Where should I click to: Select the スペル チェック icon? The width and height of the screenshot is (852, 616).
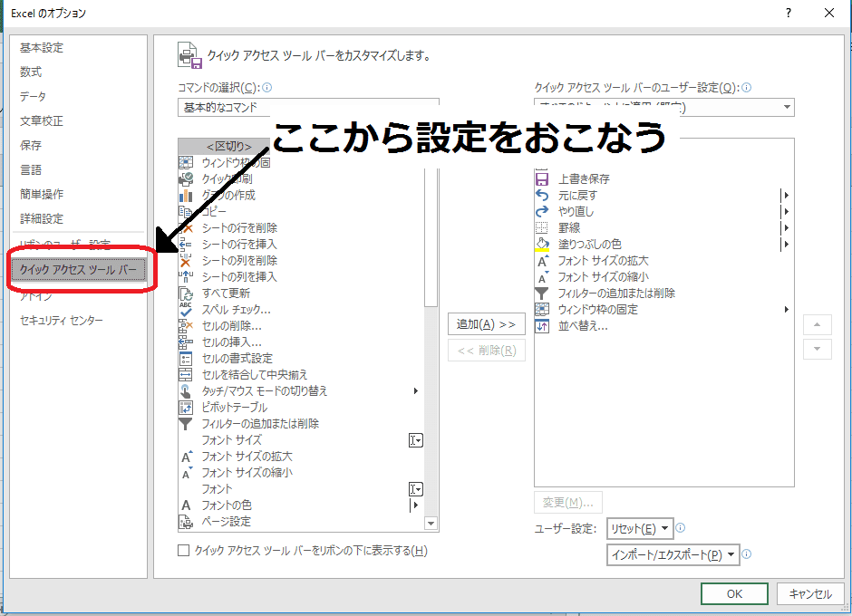pyautogui.click(x=186, y=310)
